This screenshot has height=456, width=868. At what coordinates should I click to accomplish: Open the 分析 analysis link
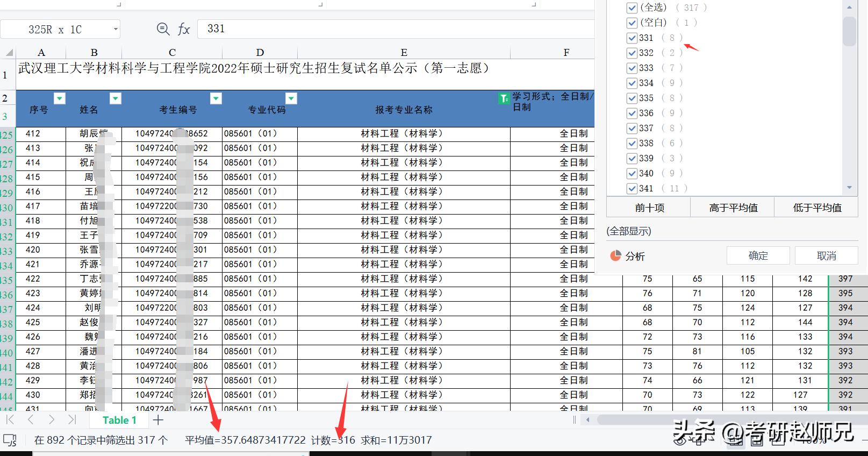(635, 256)
